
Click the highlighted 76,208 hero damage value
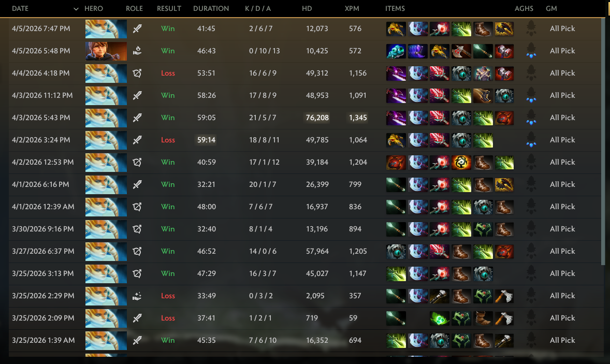pos(317,118)
